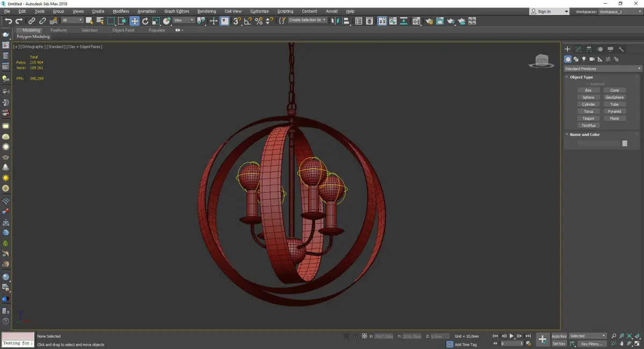Select the Select and Link tool
The width and height of the screenshot is (644, 349).
[32, 21]
